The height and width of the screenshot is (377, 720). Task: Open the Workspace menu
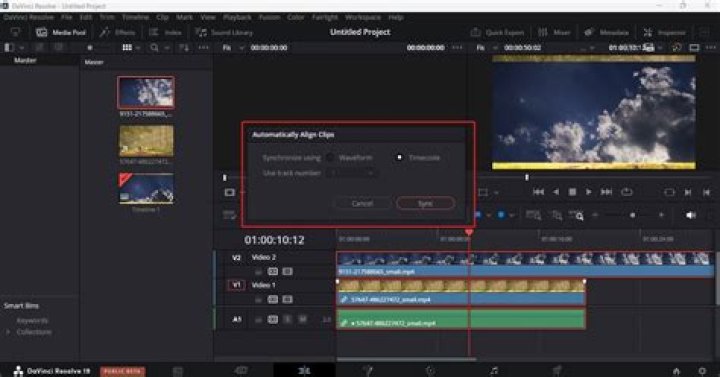tap(363, 17)
